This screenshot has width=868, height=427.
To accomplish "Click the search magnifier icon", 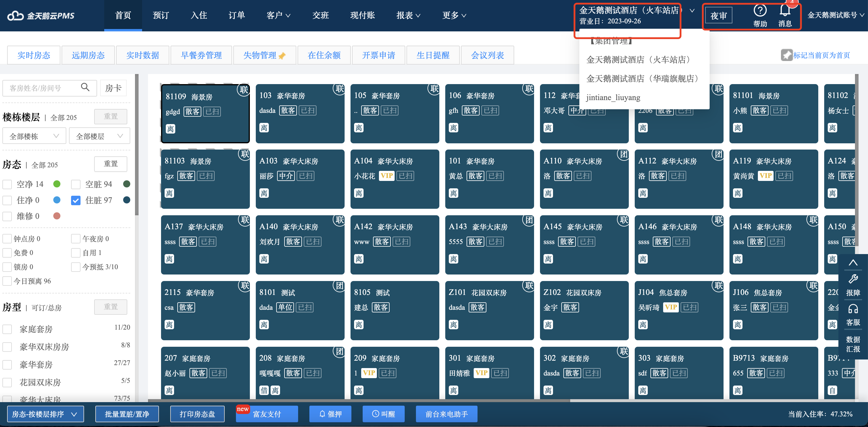I will click(85, 88).
